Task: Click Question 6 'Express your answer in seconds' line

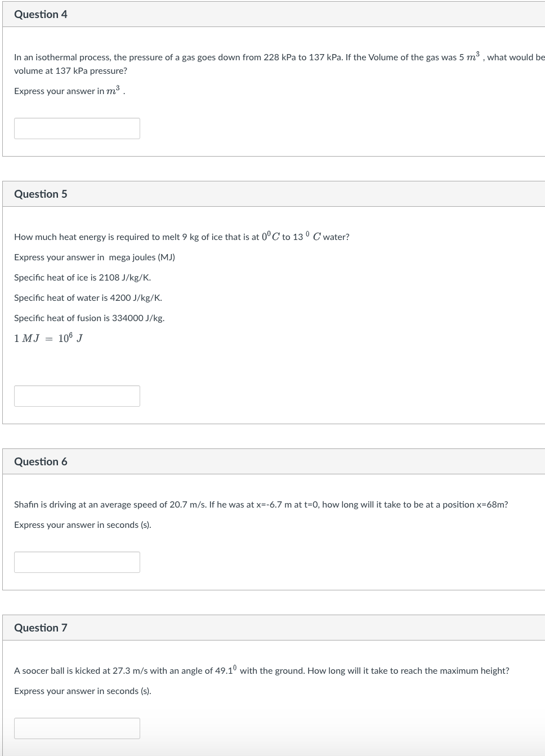Action: click(83, 525)
